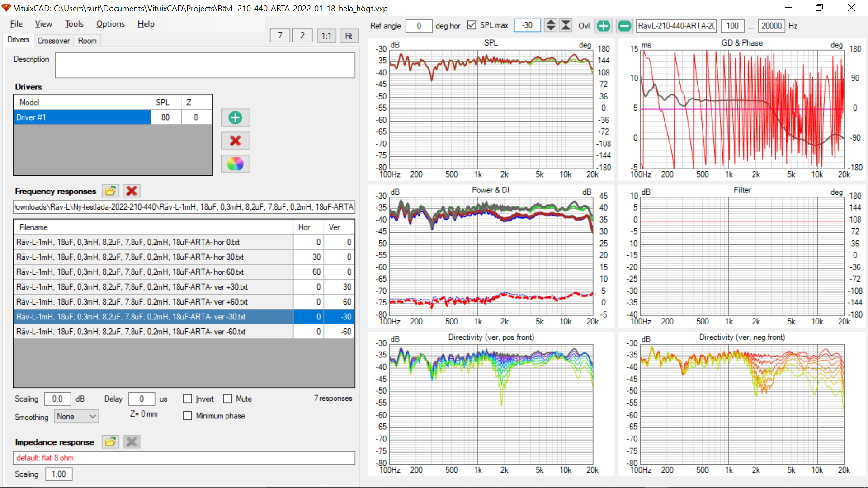Click the SPL max auto-scale hourglass icon
The width and height of the screenshot is (868, 488).
566,25
